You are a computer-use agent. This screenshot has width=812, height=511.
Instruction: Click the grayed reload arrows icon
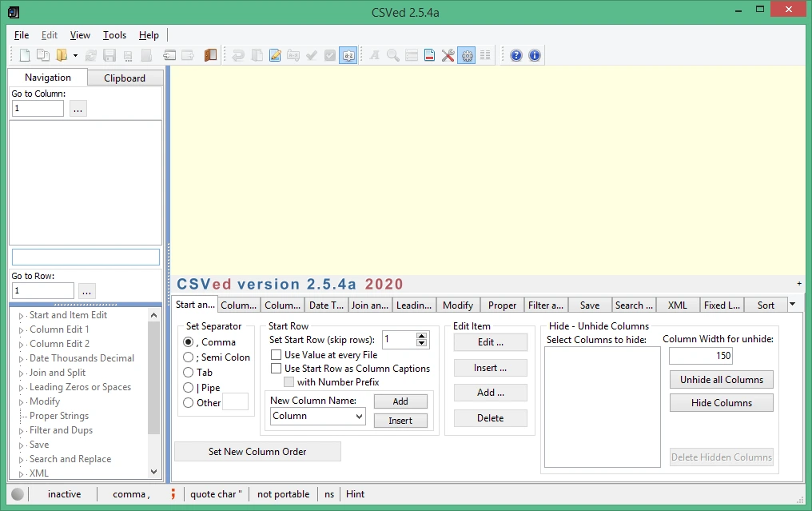[x=90, y=55]
